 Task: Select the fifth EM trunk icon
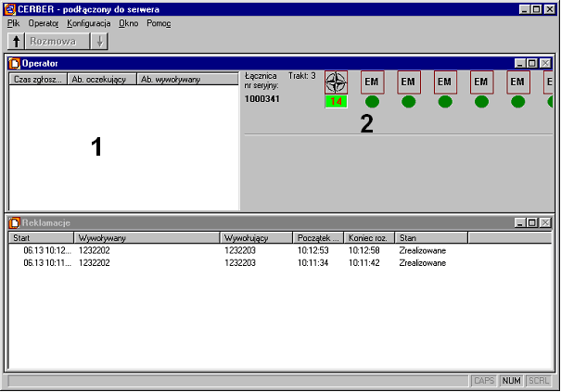(518, 82)
